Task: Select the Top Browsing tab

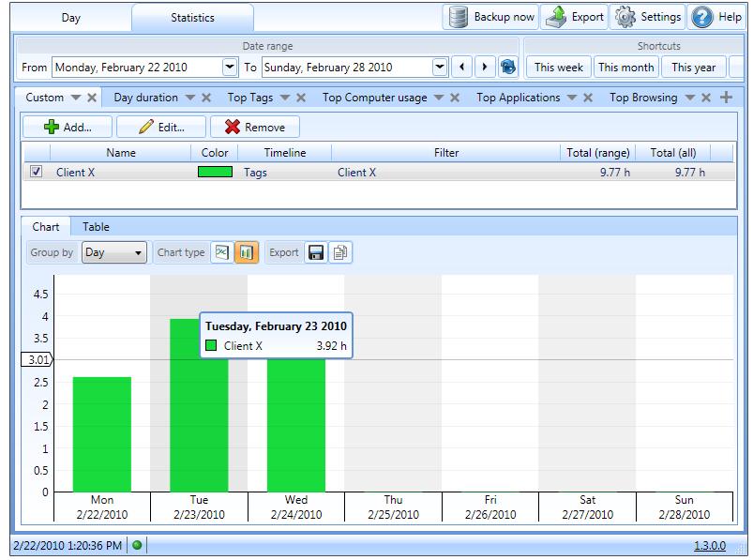Action: [x=643, y=98]
